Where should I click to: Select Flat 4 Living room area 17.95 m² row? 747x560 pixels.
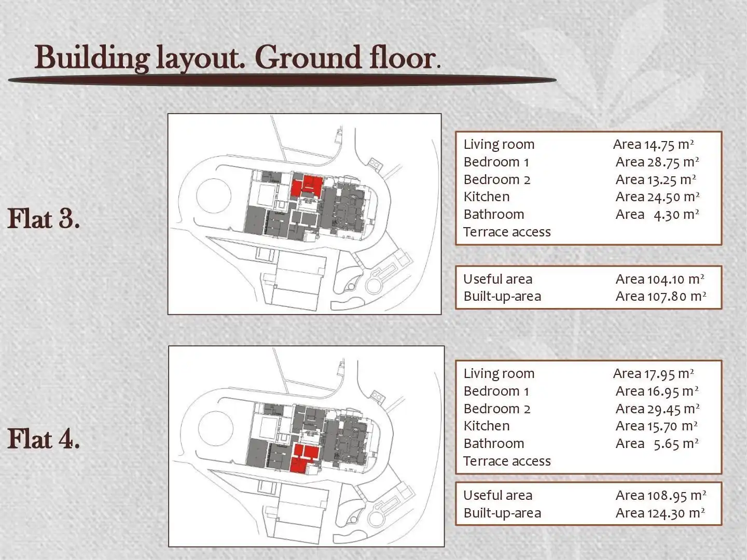tap(579, 374)
